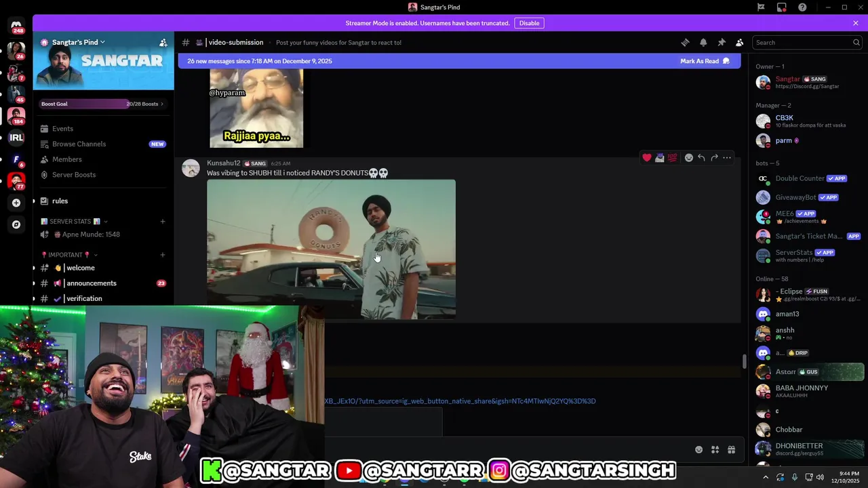Open the Randy's Donuts video thumbnail
Viewport: 868px width, 488px height.
[331, 249]
